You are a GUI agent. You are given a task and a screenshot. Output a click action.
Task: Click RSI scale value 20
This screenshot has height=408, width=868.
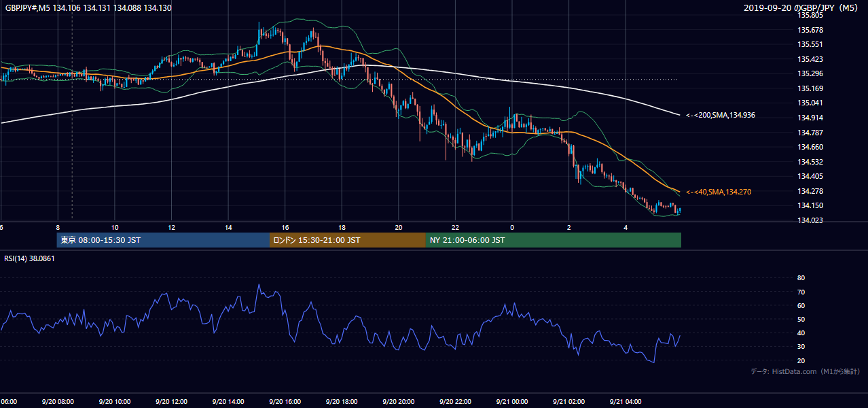click(801, 360)
